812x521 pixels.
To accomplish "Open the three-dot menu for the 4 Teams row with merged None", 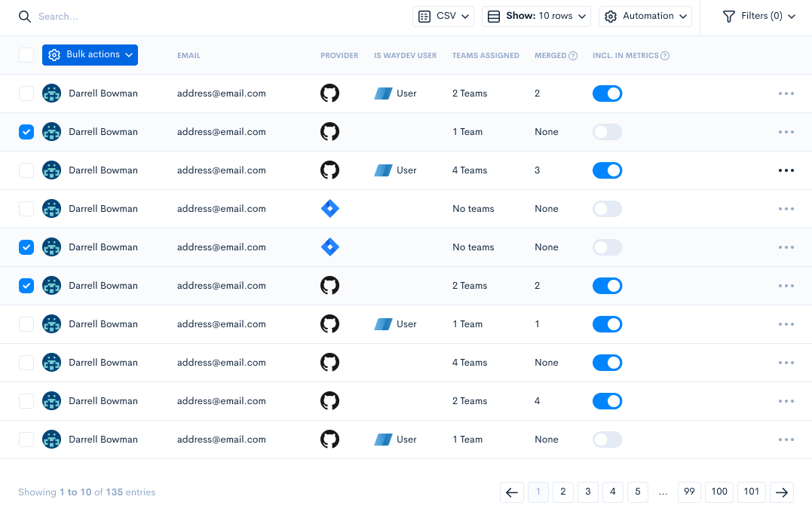I will click(786, 363).
